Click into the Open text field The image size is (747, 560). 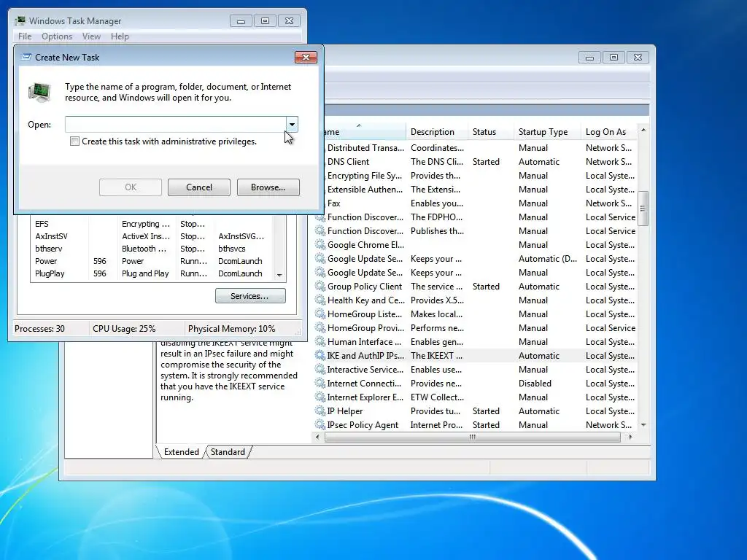pos(175,124)
